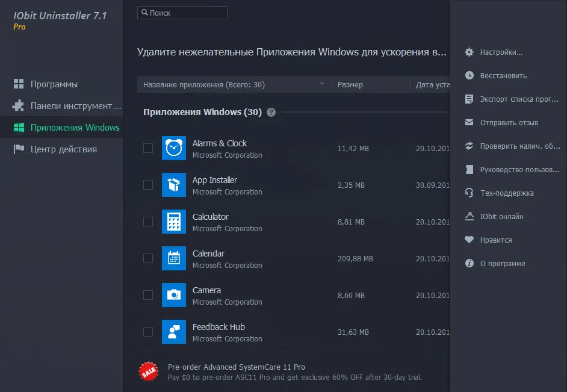Screen dimensions: 567x392
Task: Click the 209,88 MB size value
Action: 355,258
